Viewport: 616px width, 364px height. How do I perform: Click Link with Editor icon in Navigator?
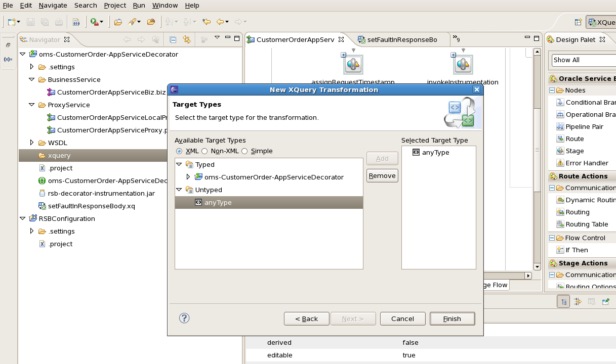186,39
